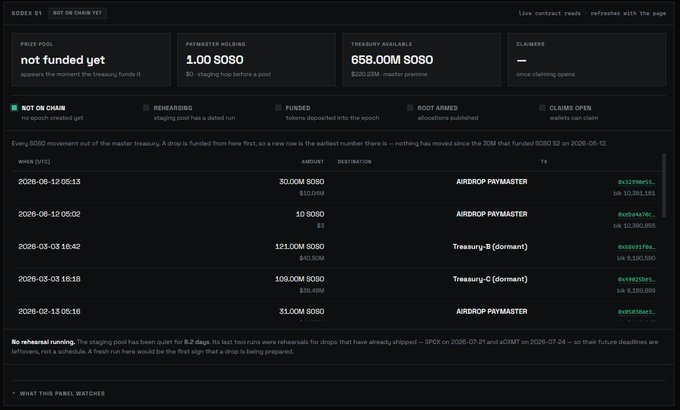Open tx hash link for 2026-03-03 16:18 row
This screenshot has height=410, width=680.
(636, 279)
